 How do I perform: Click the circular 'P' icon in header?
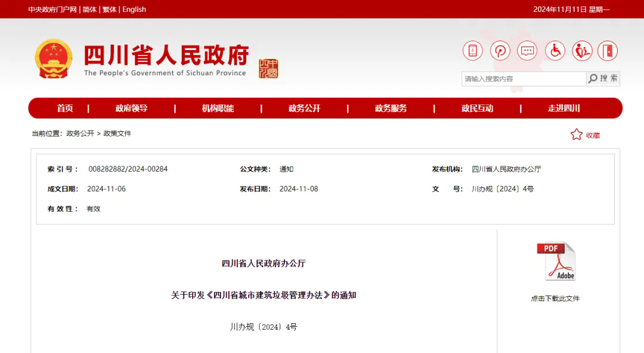(500, 51)
